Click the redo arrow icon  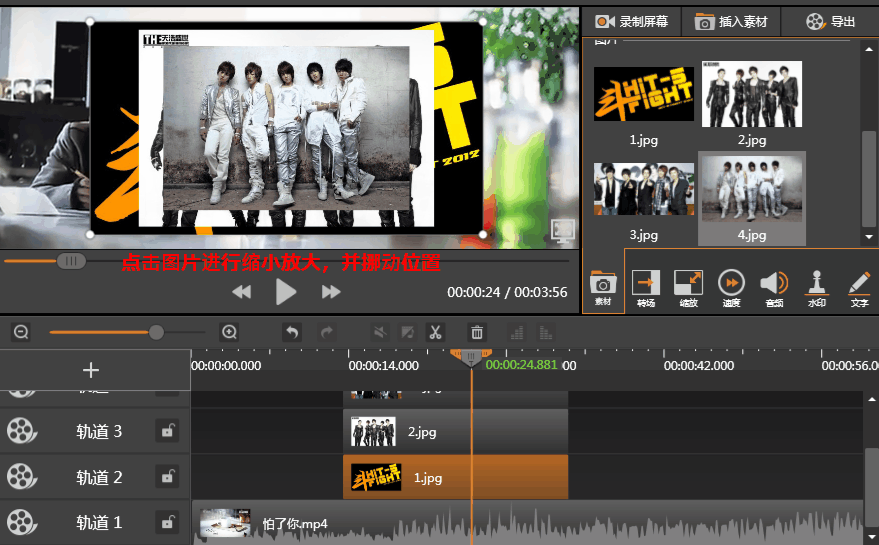(x=327, y=332)
